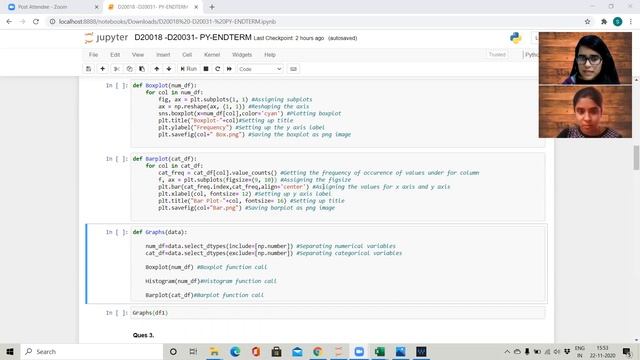Cut the selected cells
The height and width of the screenshot is (360, 640).
pos(117,69)
